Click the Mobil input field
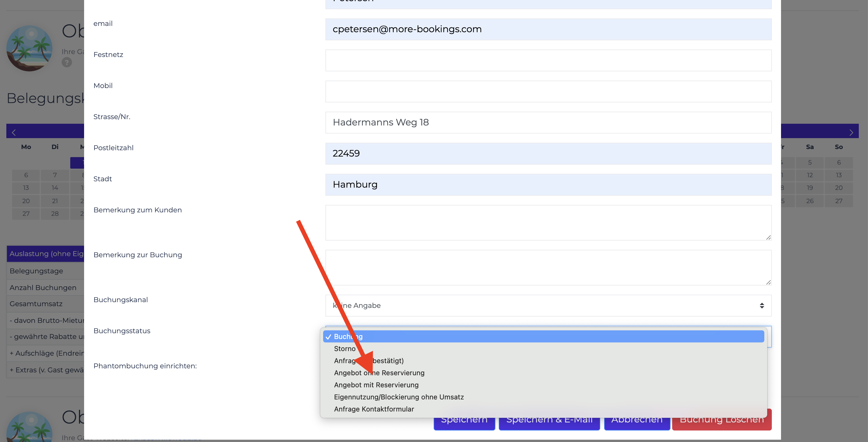 [x=548, y=91]
